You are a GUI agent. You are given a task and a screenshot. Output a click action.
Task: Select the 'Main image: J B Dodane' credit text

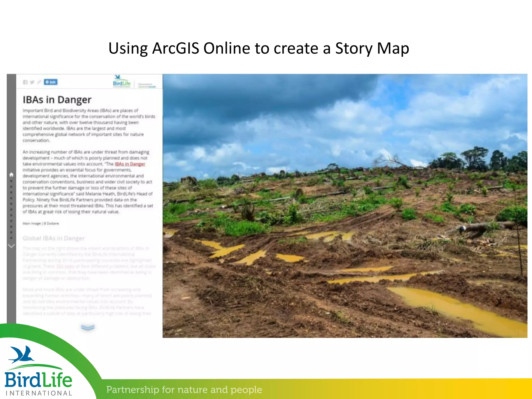click(x=41, y=223)
